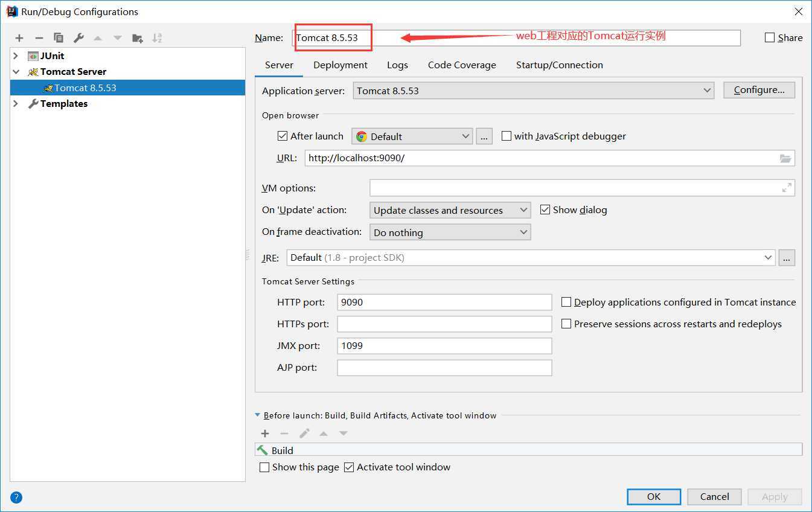Expand the Templates tree node
Image resolution: width=812 pixels, height=512 pixels.
click(x=16, y=104)
